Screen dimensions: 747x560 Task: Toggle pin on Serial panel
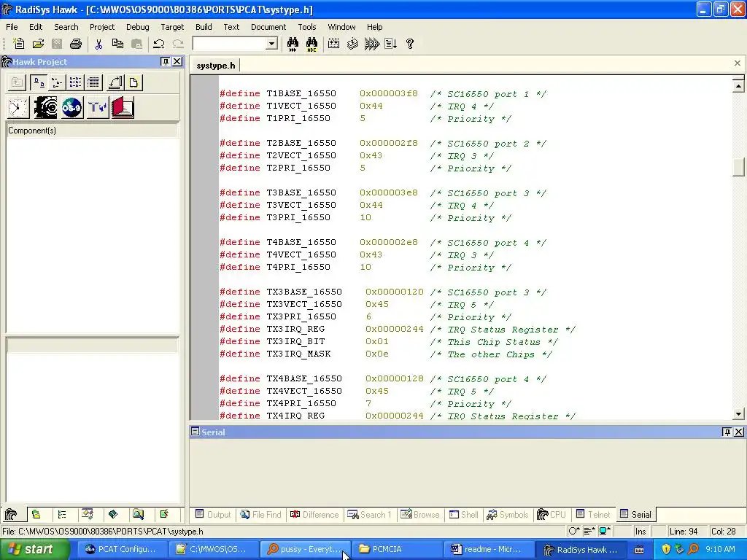(727, 432)
